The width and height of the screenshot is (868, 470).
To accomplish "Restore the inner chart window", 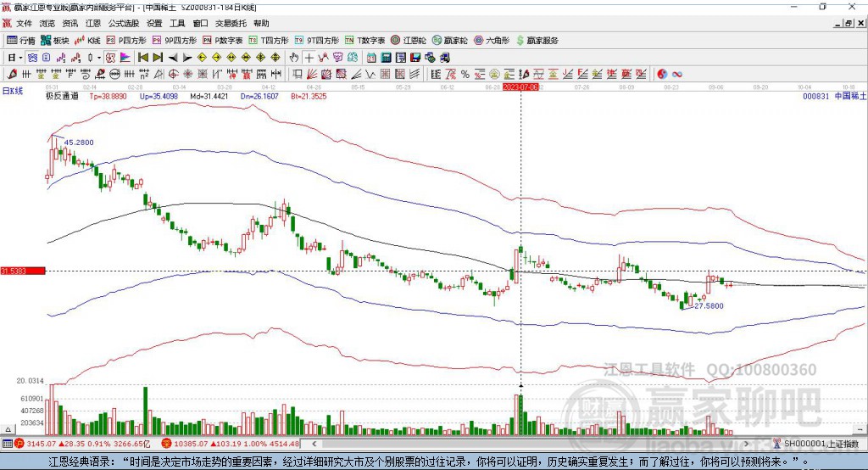I will point(848,23).
